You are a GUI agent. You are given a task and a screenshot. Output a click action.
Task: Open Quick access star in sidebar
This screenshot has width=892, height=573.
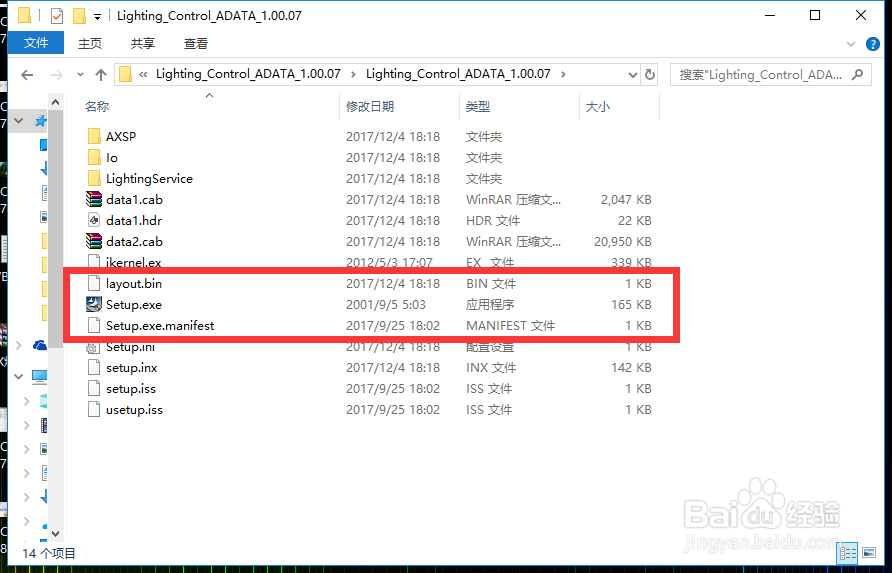click(x=40, y=121)
